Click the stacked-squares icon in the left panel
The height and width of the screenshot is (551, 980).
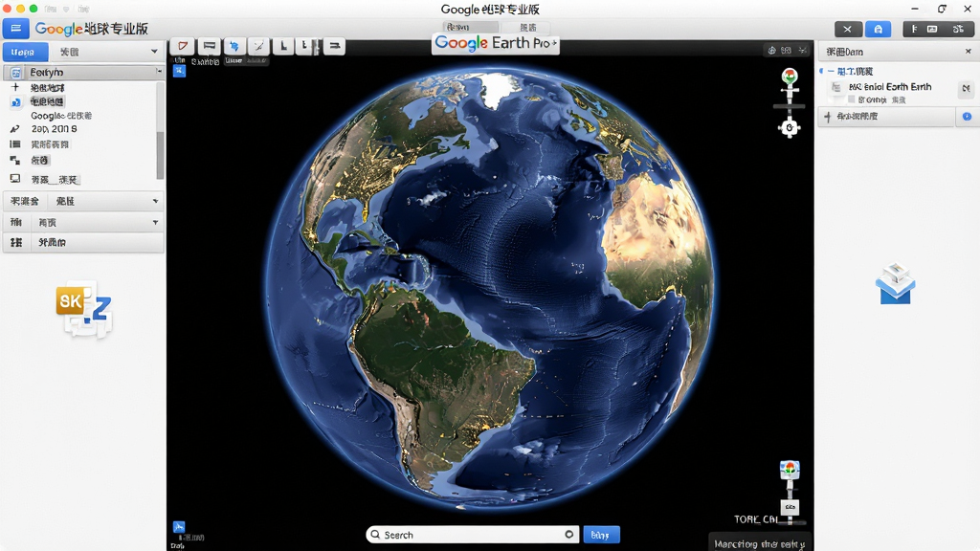pyautogui.click(x=15, y=161)
